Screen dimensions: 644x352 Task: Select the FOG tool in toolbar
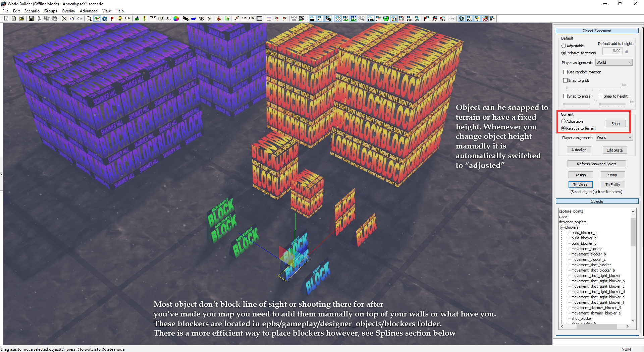[x=128, y=19]
